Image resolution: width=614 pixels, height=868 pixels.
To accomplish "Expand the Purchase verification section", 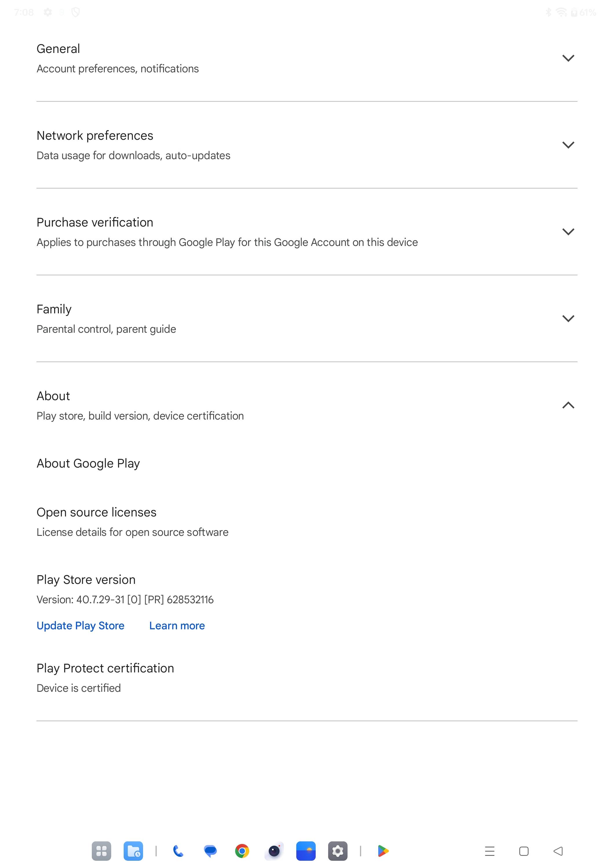I will tap(307, 232).
